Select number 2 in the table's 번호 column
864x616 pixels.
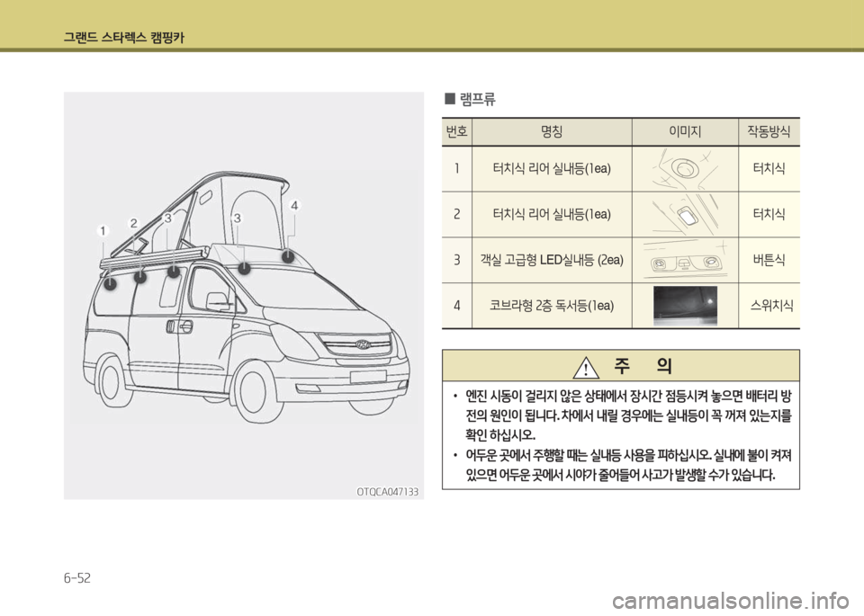(x=456, y=214)
